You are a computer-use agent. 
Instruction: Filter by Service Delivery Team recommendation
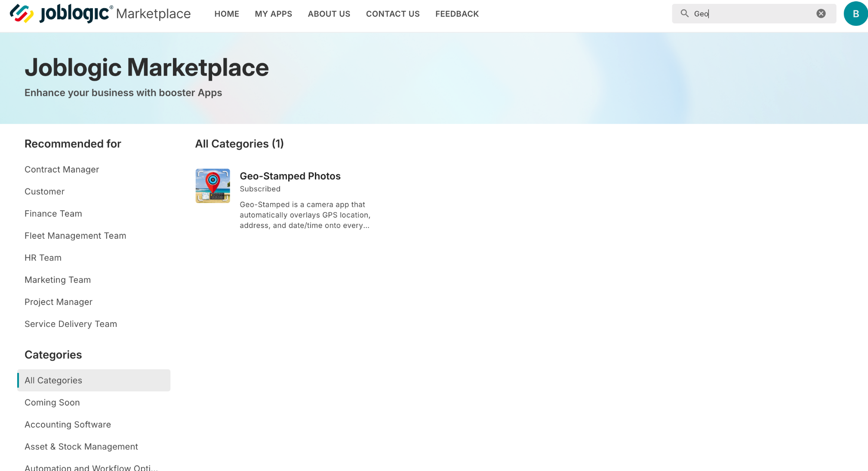coord(71,324)
